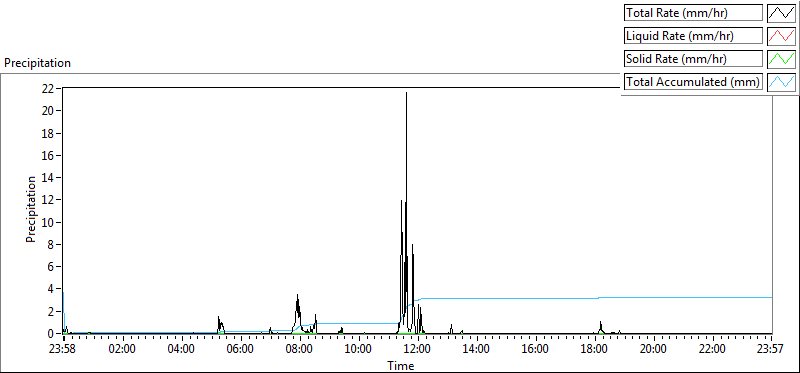This screenshot has height=373, width=800.
Task: Click the 06:00 time axis label
Action: pos(240,350)
